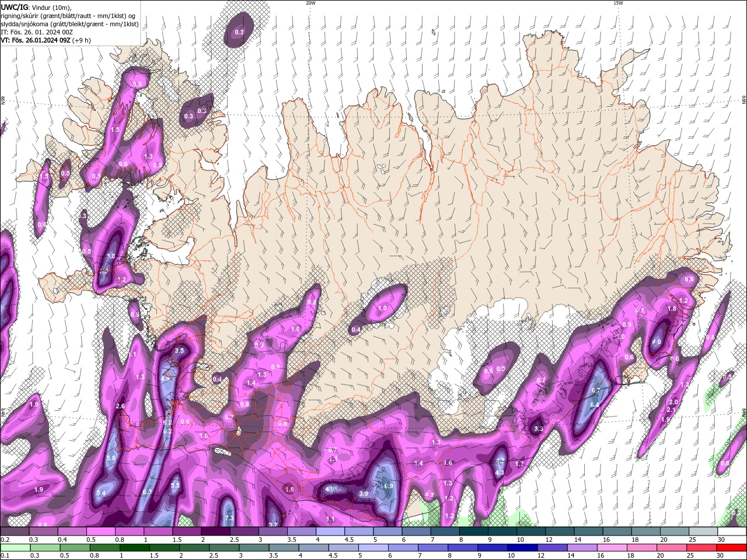Image resolution: width=747 pixels, height=560 pixels.
Task: Click the 2.6 precipitation value on the map
Action: (121, 406)
